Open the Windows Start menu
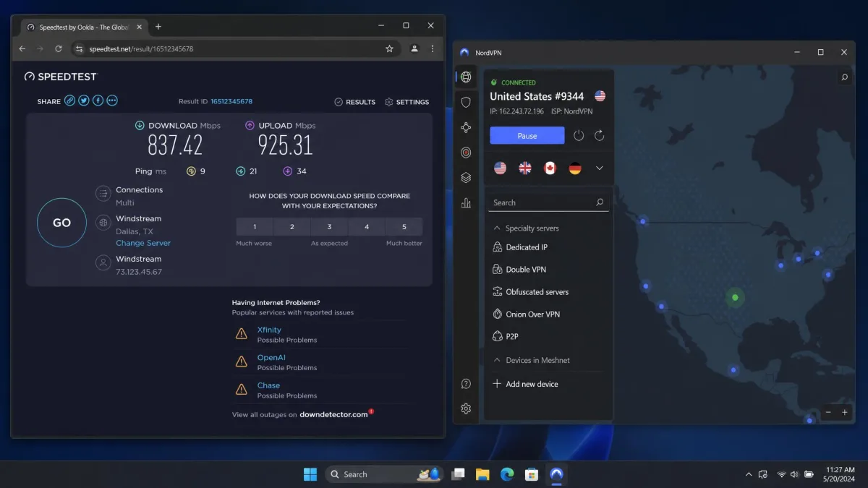This screenshot has height=488, width=868. 310,474
